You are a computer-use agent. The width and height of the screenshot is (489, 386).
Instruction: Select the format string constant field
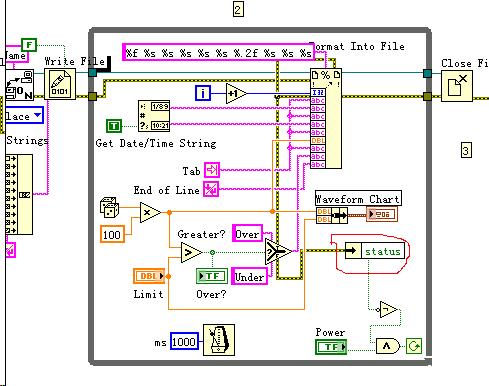218,53
